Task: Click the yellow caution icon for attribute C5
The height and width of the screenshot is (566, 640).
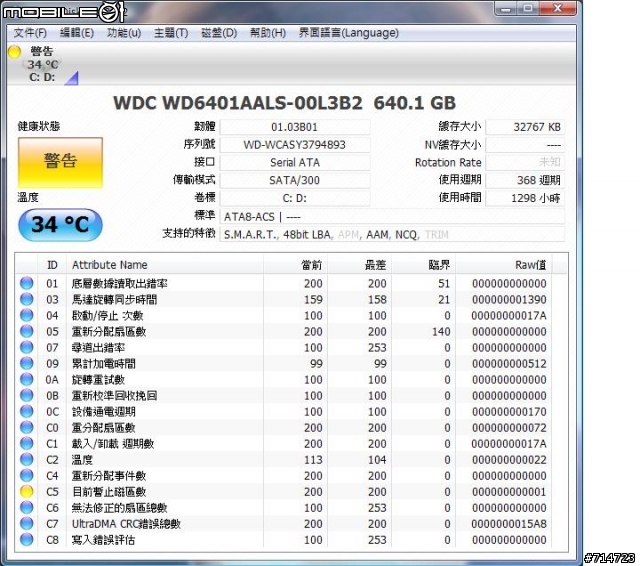Action: point(27,491)
